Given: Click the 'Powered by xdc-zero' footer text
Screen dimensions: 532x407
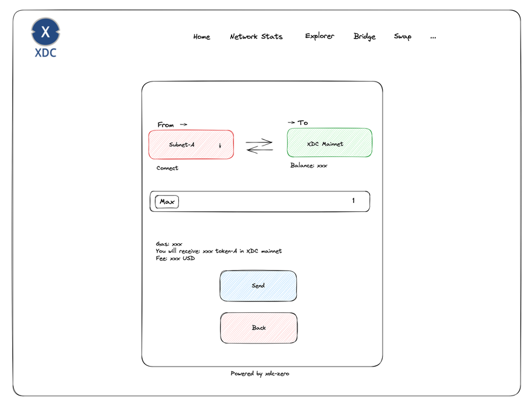Looking at the screenshot, I should coord(260,374).
